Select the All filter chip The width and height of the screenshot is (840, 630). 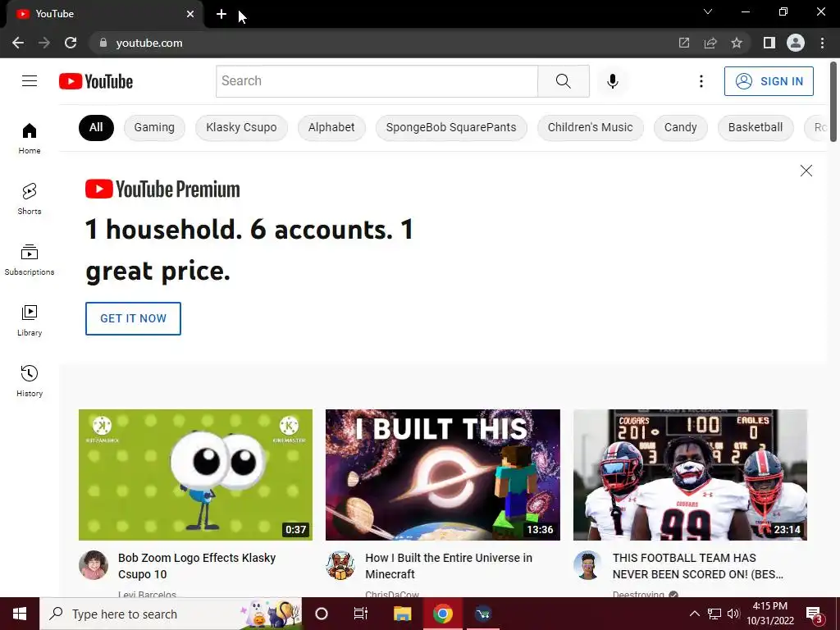tap(96, 127)
